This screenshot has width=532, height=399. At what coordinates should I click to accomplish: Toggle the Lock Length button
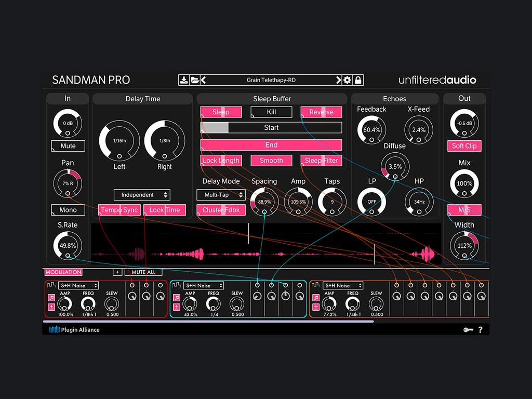click(221, 161)
